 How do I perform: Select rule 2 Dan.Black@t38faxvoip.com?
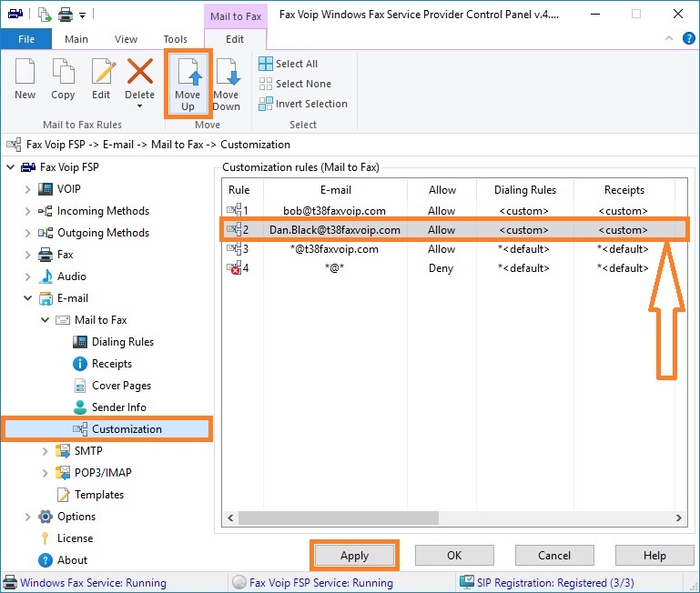(x=454, y=230)
